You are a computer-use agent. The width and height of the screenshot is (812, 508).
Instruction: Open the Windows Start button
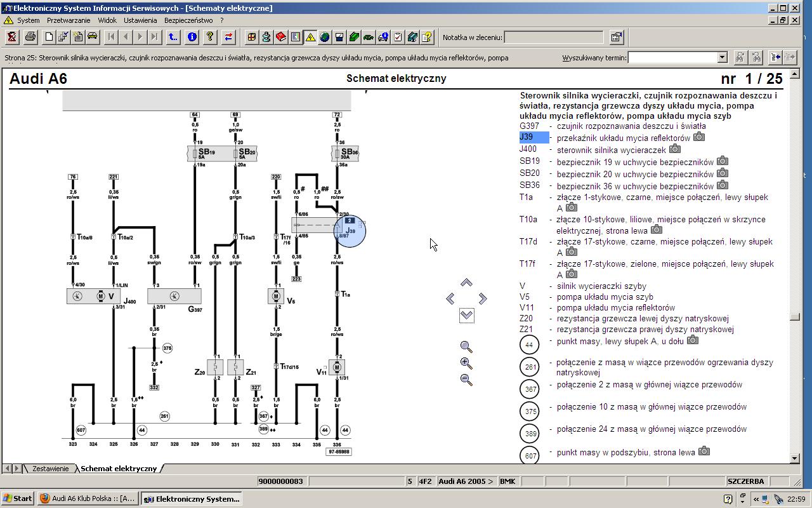click(x=18, y=498)
